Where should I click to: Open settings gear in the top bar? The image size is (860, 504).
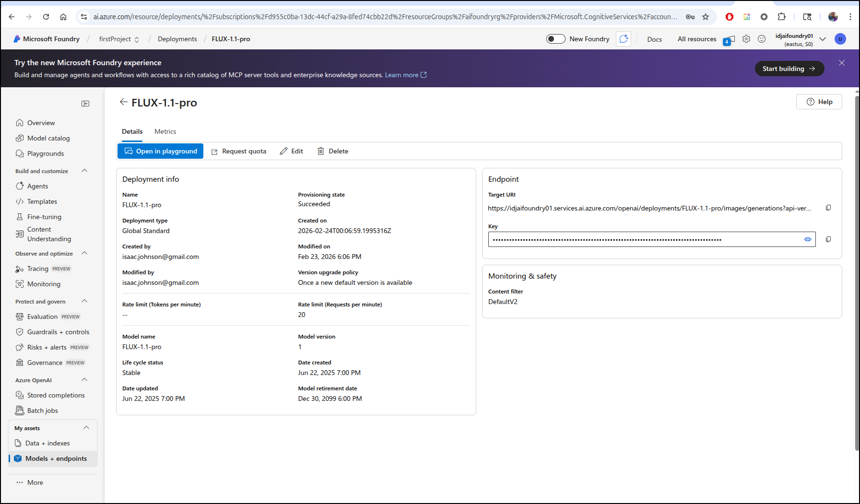(x=746, y=39)
